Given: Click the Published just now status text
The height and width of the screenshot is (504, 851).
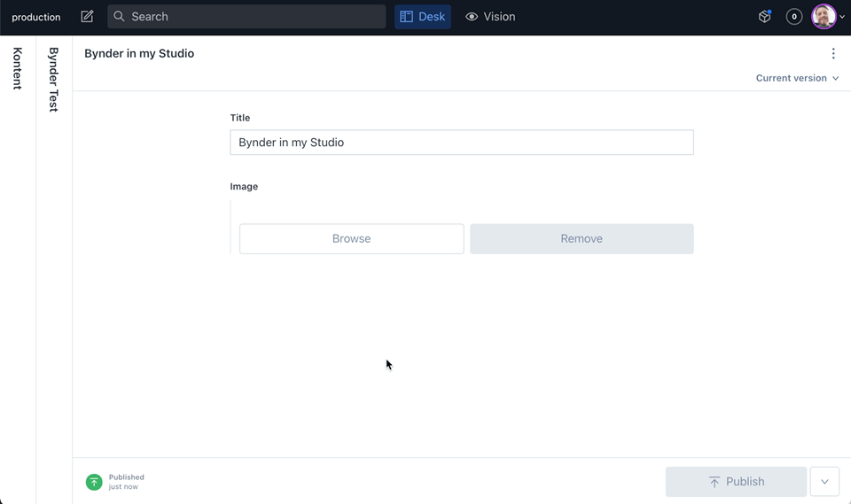Looking at the screenshot, I should point(127,482).
